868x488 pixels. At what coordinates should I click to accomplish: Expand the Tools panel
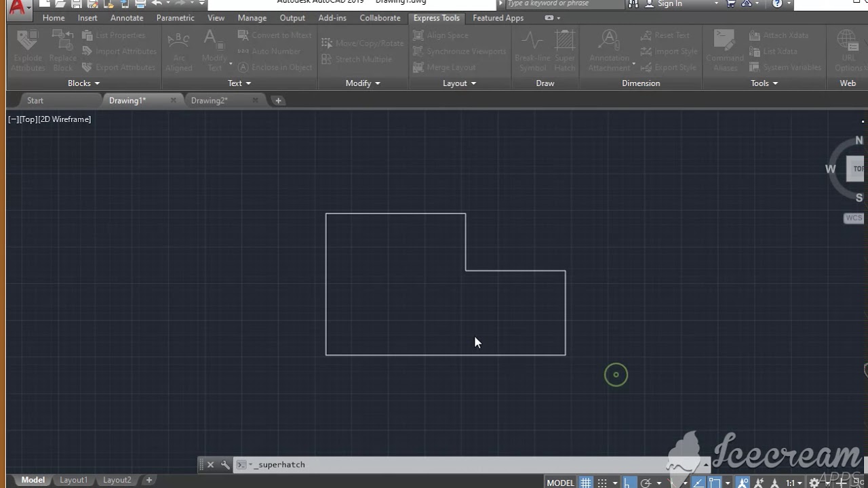click(x=764, y=83)
